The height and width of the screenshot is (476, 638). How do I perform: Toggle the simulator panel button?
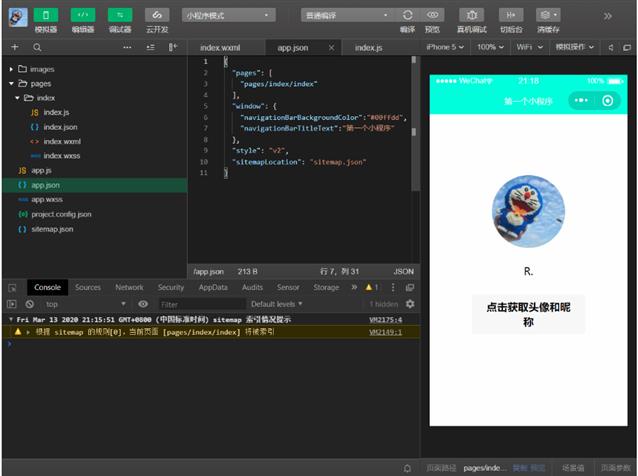tap(46, 15)
